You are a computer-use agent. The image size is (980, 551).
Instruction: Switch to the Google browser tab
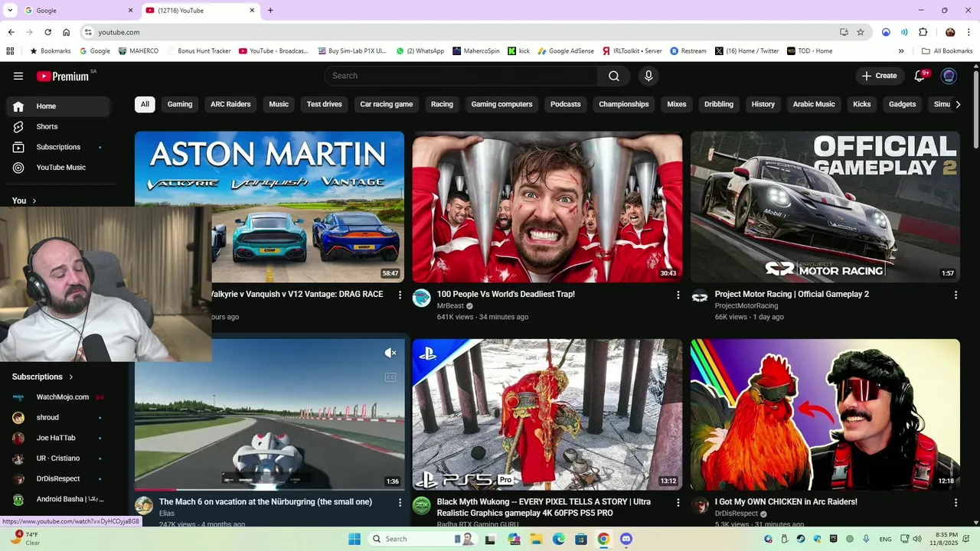pyautogui.click(x=79, y=11)
